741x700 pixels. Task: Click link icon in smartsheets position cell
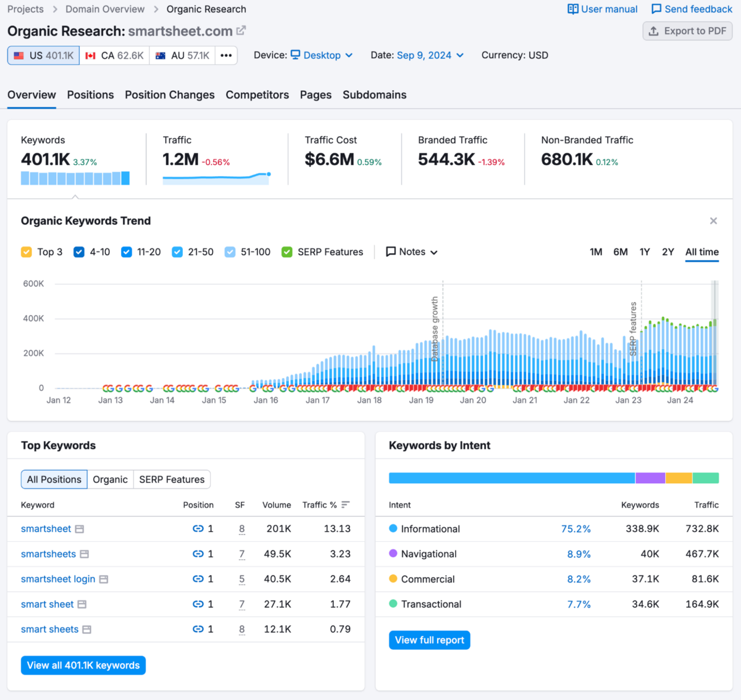pyautogui.click(x=198, y=554)
